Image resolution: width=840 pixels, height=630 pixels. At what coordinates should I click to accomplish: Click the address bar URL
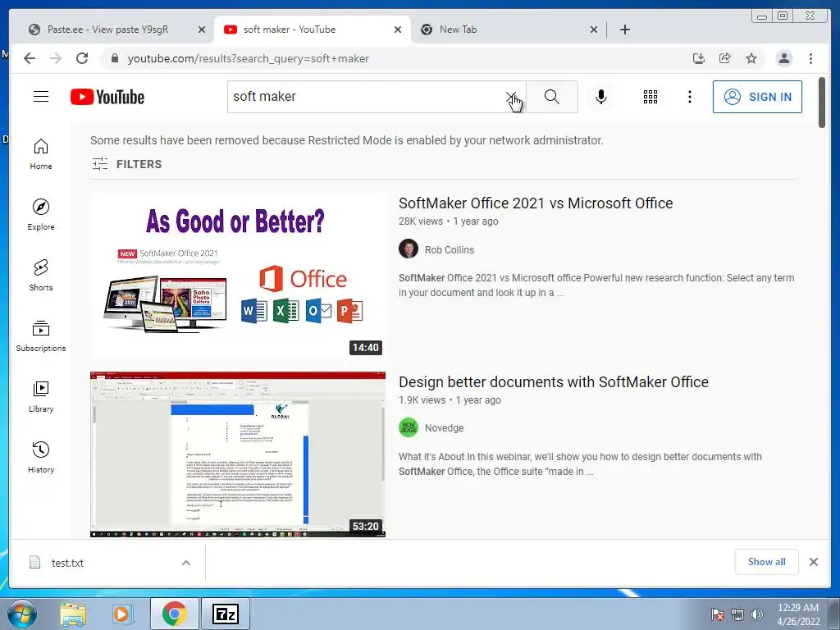[x=248, y=58]
